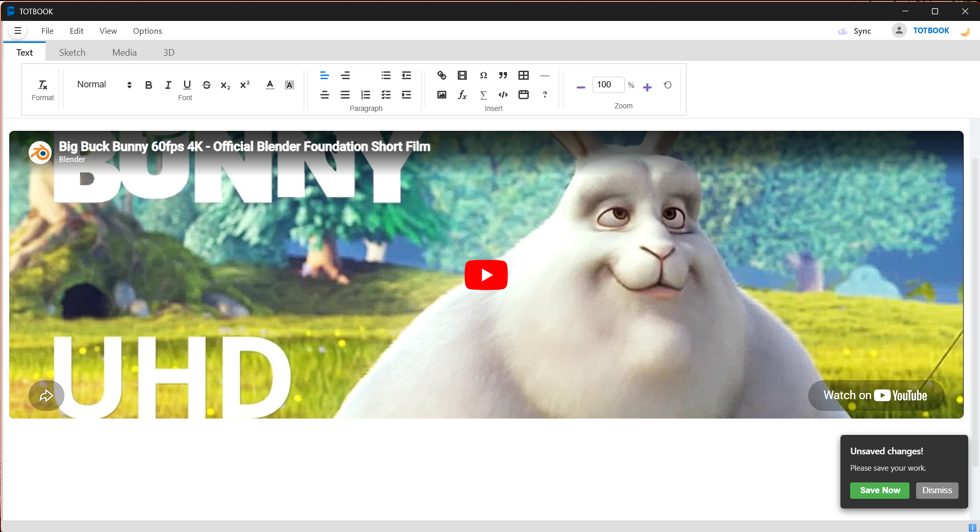
Task: Insert a bulleted list
Action: (386, 76)
